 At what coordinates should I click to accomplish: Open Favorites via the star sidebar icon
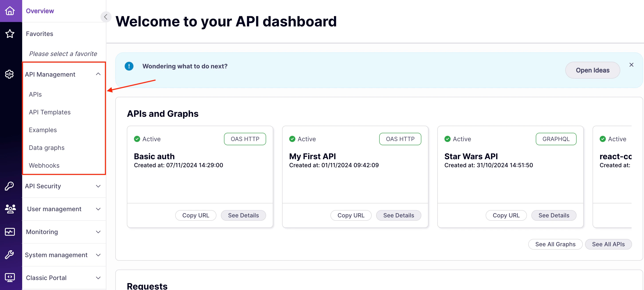click(x=10, y=34)
